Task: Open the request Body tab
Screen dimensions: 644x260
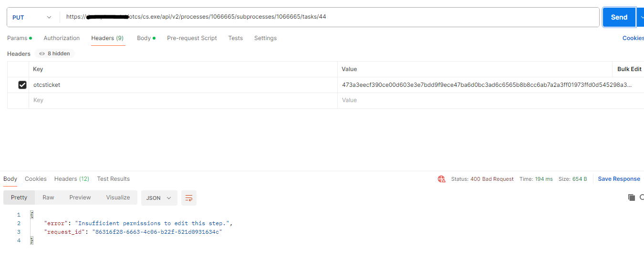Action: click(x=146, y=38)
